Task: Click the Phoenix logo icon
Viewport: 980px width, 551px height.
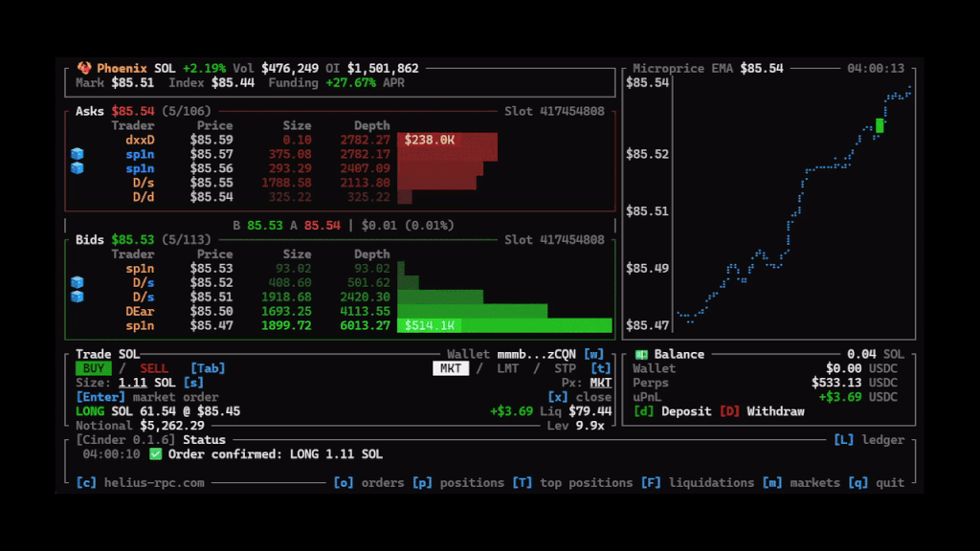Action: point(84,68)
